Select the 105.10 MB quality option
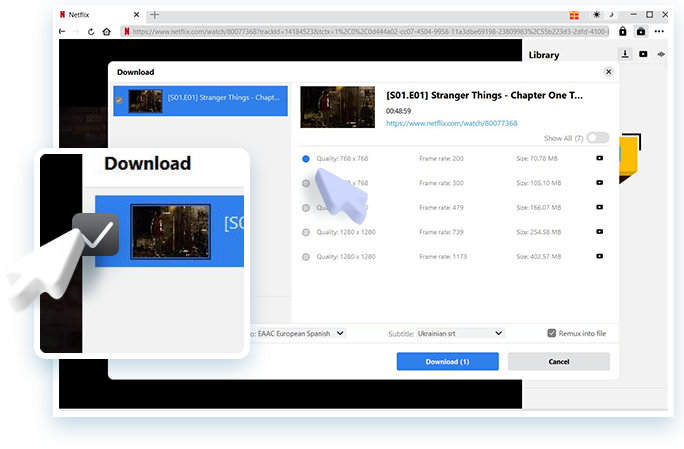The width and height of the screenshot is (684, 449). click(306, 183)
